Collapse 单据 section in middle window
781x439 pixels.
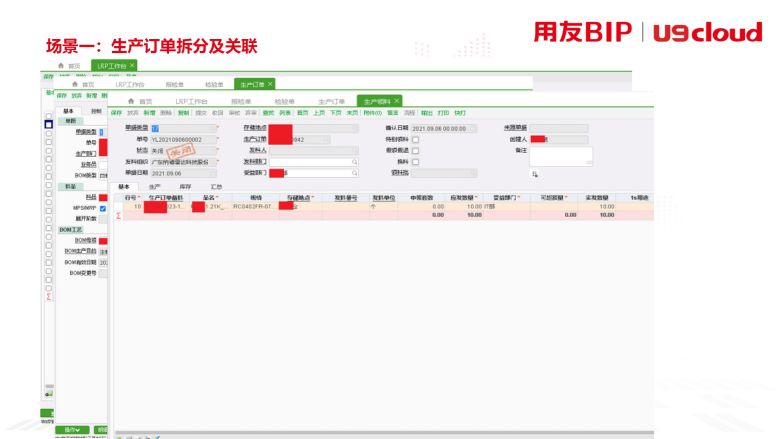(x=71, y=121)
